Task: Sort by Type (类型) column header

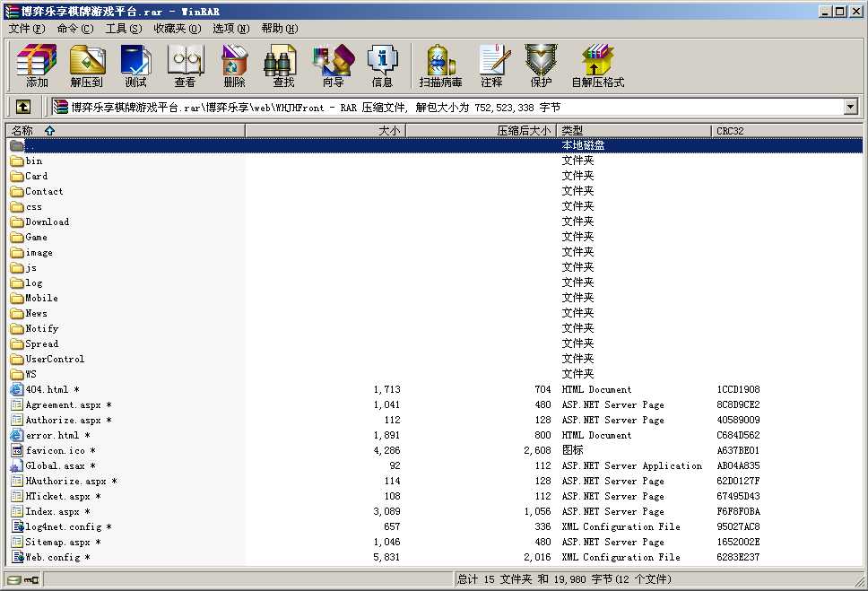Action: point(633,131)
